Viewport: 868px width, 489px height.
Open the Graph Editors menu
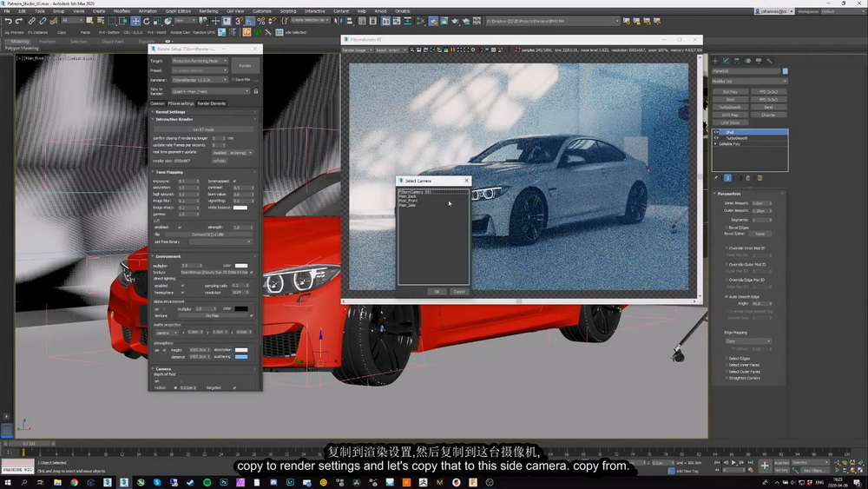point(178,11)
